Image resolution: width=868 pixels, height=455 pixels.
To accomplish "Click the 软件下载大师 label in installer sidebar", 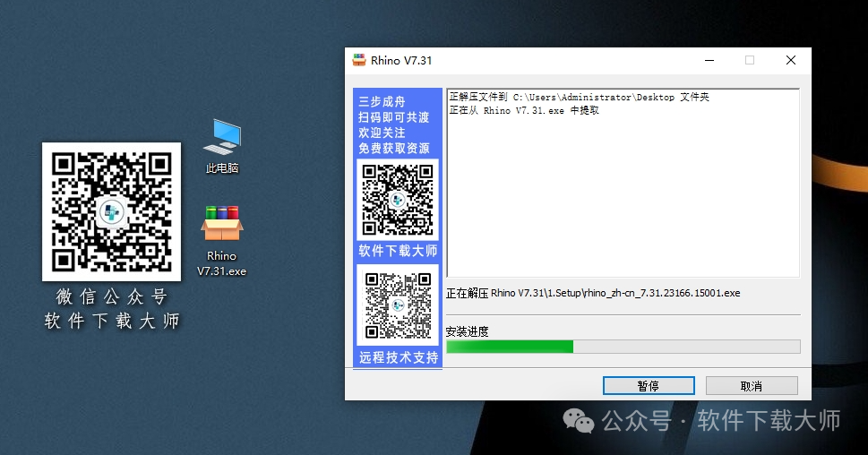I will pos(398,251).
